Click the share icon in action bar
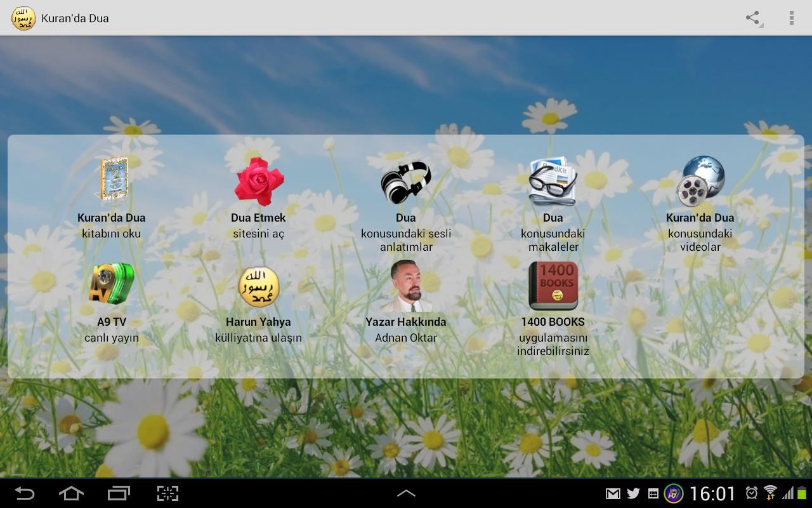Screen dimensions: 812x508 (753, 18)
